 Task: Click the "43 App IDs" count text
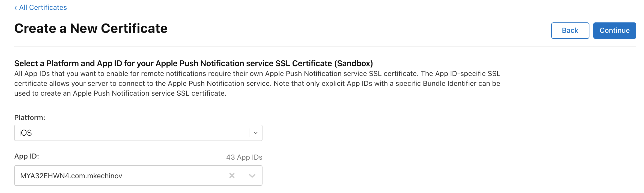(244, 157)
